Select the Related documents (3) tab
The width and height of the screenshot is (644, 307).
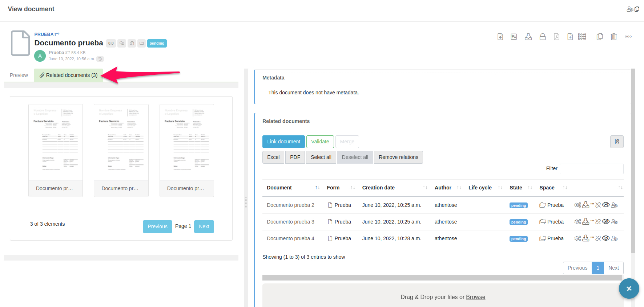point(69,75)
